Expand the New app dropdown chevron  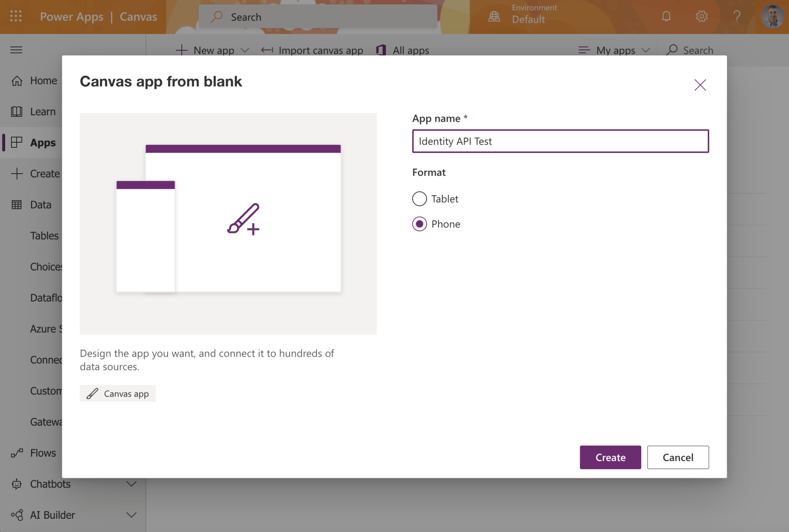point(245,50)
